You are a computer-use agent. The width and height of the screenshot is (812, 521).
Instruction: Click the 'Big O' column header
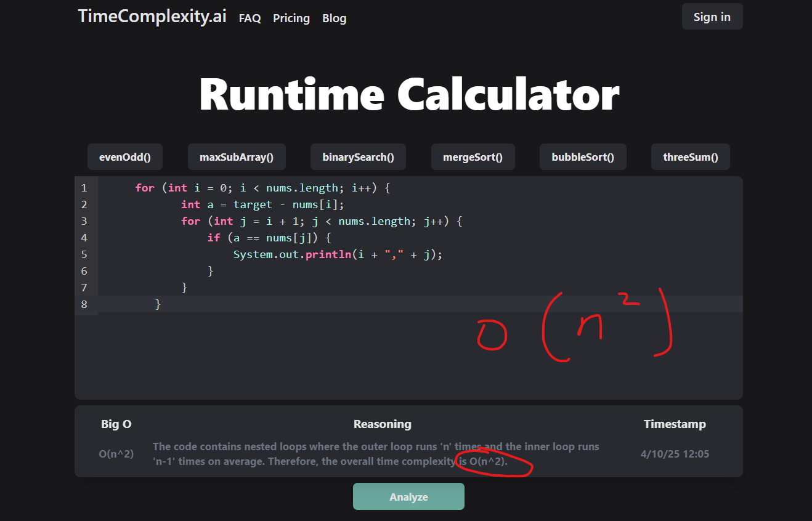[x=116, y=424]
